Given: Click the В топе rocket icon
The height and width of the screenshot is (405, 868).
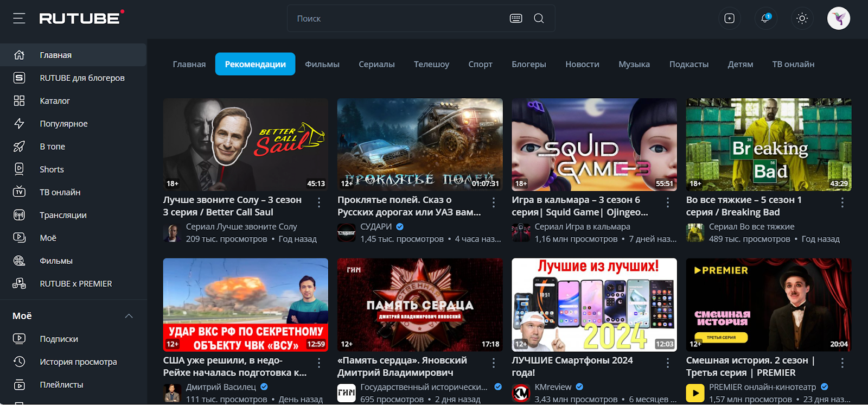Looking at the screenshot, I should 19,146.
